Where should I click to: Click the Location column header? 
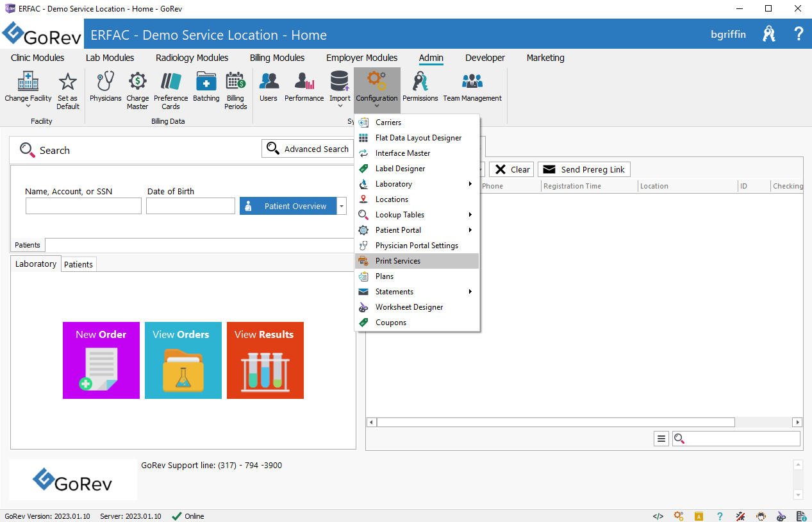(688, 186)
